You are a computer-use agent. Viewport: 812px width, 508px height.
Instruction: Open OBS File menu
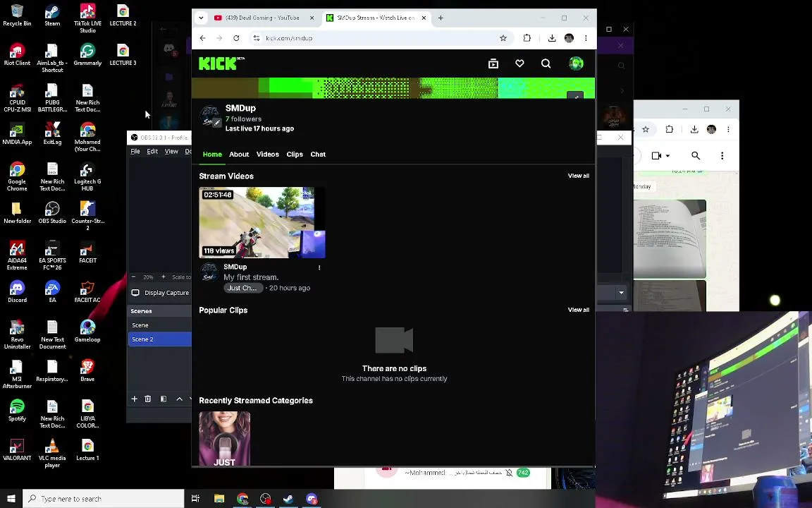coord(135,152)
